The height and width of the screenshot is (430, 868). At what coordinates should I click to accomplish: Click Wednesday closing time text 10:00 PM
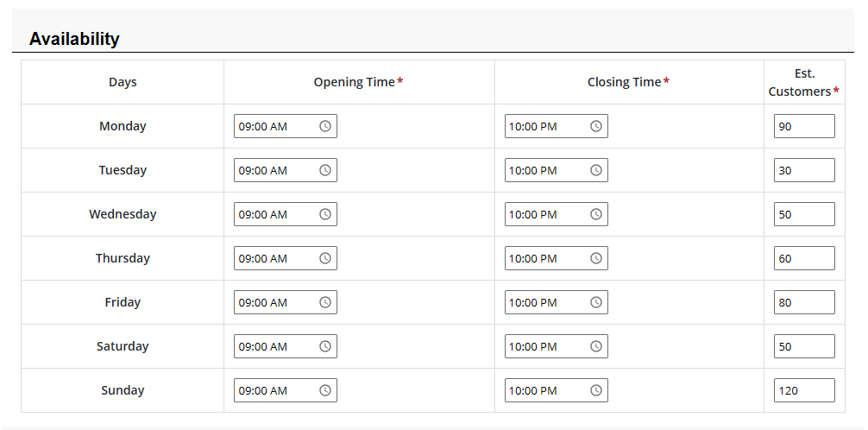tap(533, 214)
